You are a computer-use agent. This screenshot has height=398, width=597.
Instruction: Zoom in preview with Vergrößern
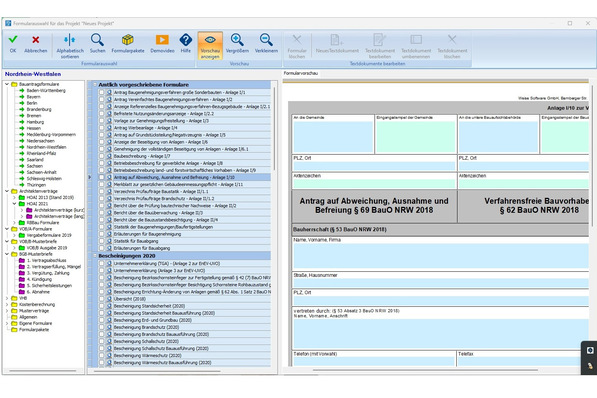[237, 39]
